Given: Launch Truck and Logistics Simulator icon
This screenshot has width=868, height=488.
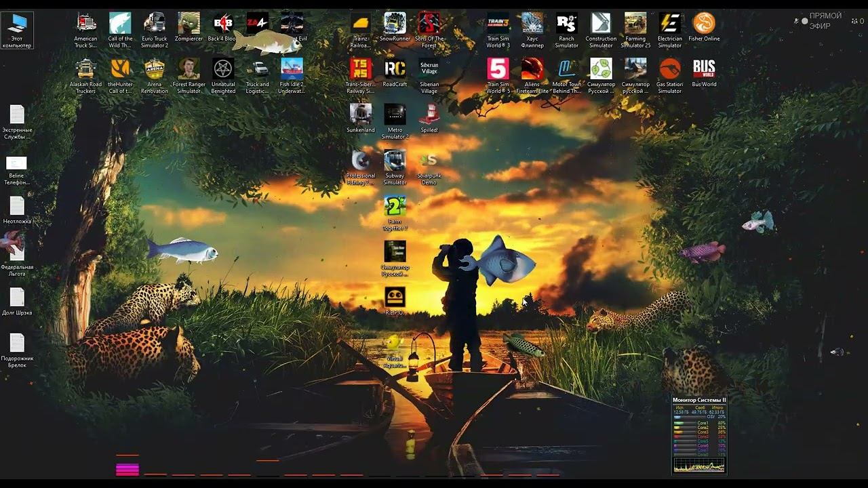Looking at the screenshot, I should click(x=257, y=76).
